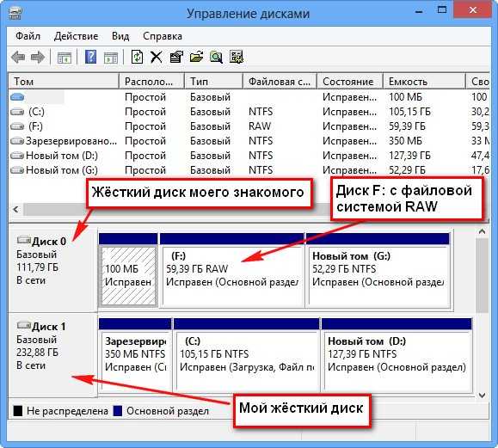Click the Delete X toolbar icon

click(156, 58)
